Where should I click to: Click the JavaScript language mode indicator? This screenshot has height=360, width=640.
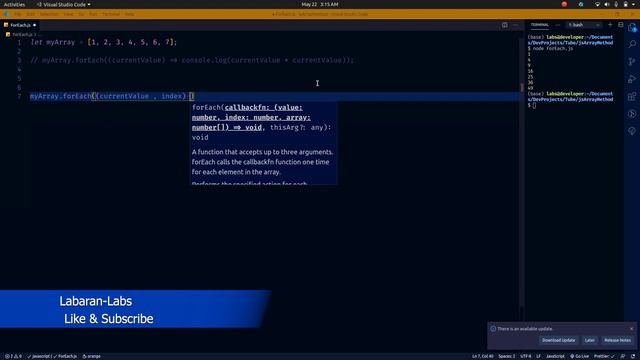[x=555, y=356]
